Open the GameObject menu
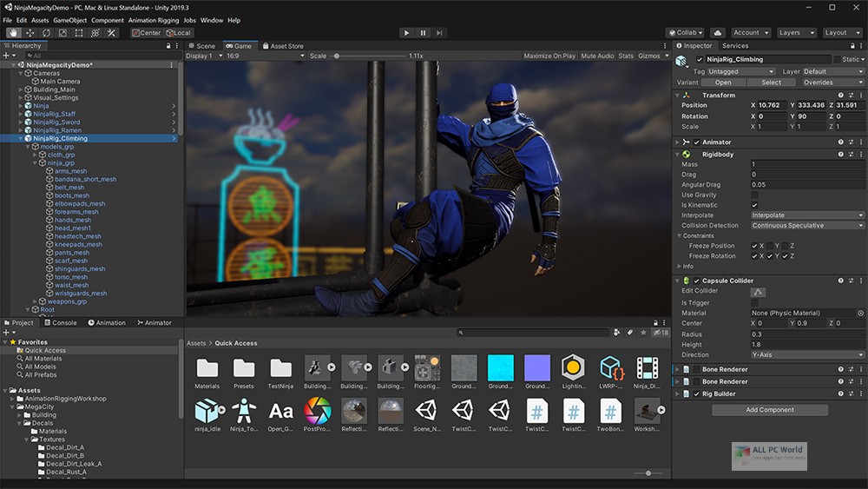 (x=69, y=21)
